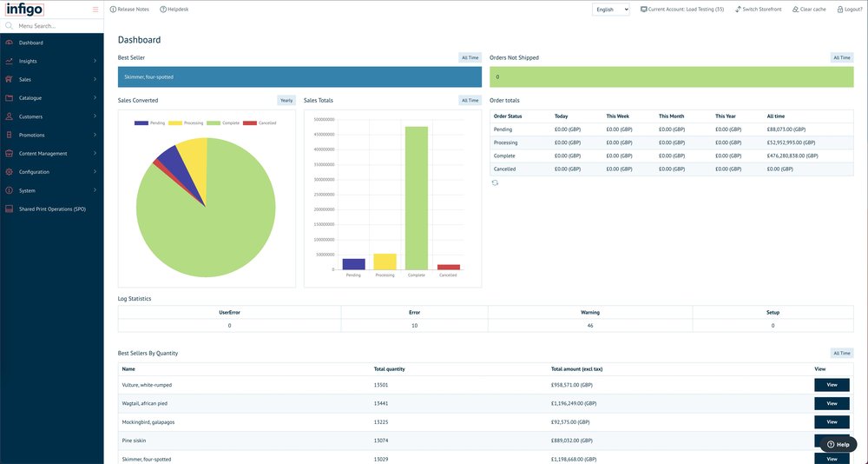
Task: Click the menu search magnifier icon
Action: point(9,25)
